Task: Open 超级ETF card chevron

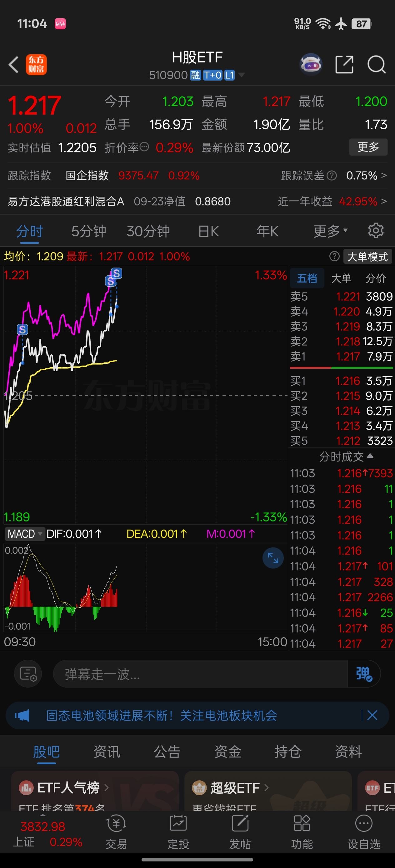Action: tap(267, 788)
